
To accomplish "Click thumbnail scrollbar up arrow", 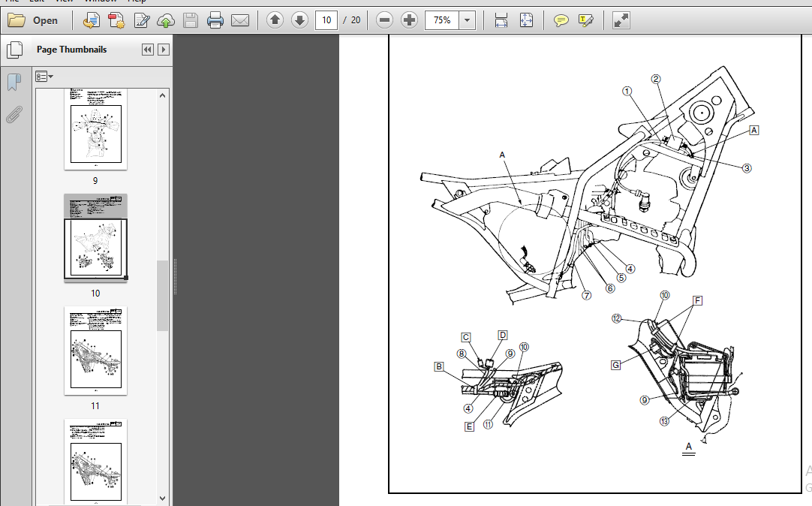I will [x=163, y=95].
